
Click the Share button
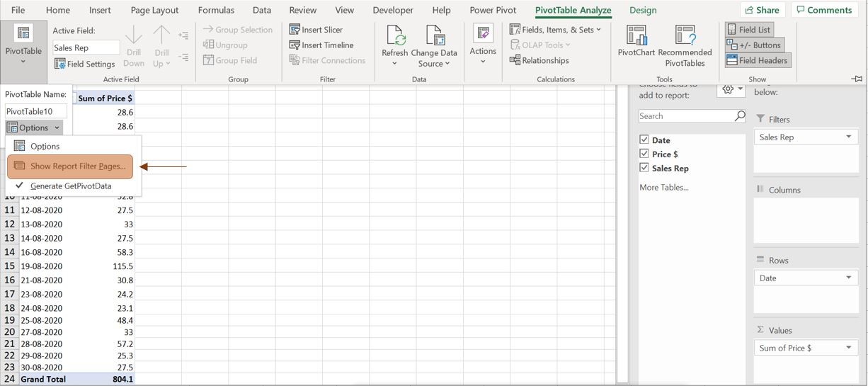coord(762,10)
